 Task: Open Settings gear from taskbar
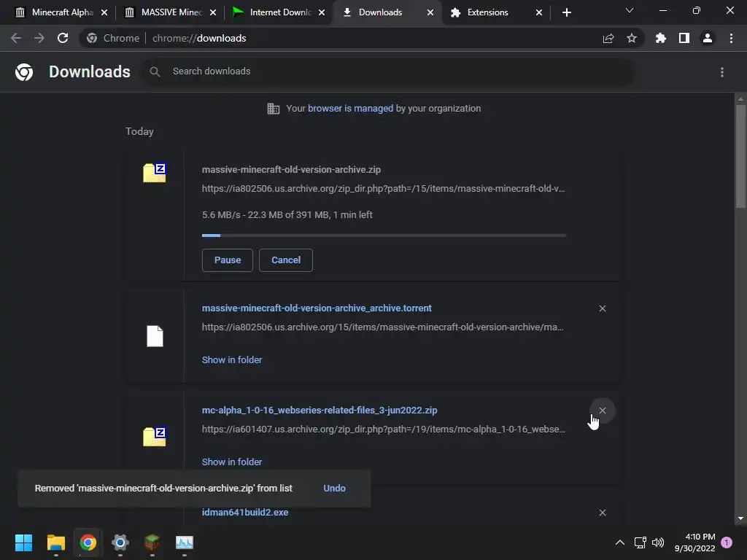(x=120, y=542)
